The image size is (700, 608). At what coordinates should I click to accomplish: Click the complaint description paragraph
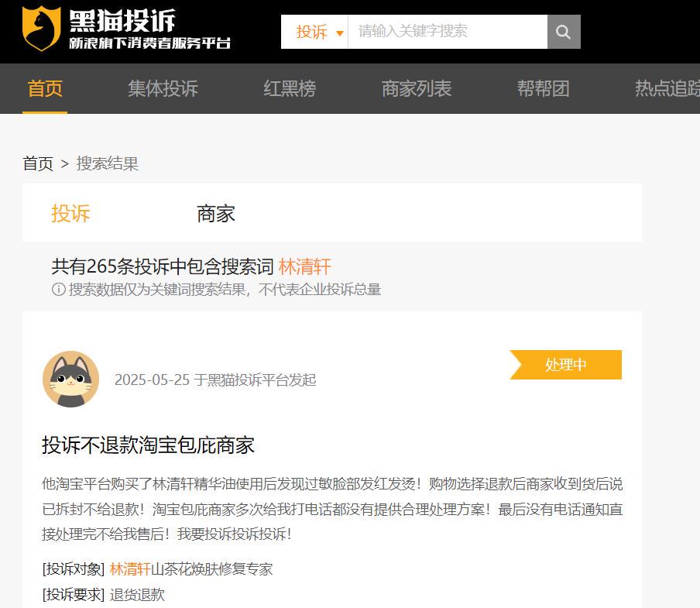tap(332, 509)
